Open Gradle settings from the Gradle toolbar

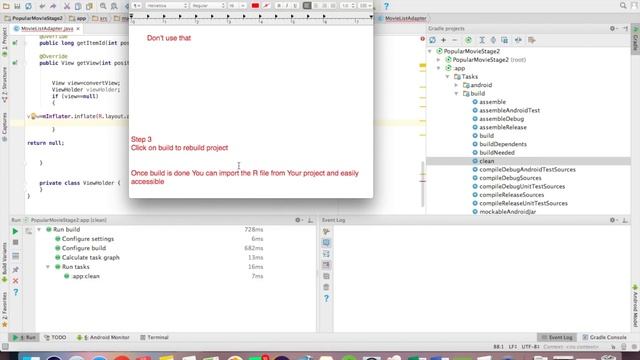tap(531, 40)
